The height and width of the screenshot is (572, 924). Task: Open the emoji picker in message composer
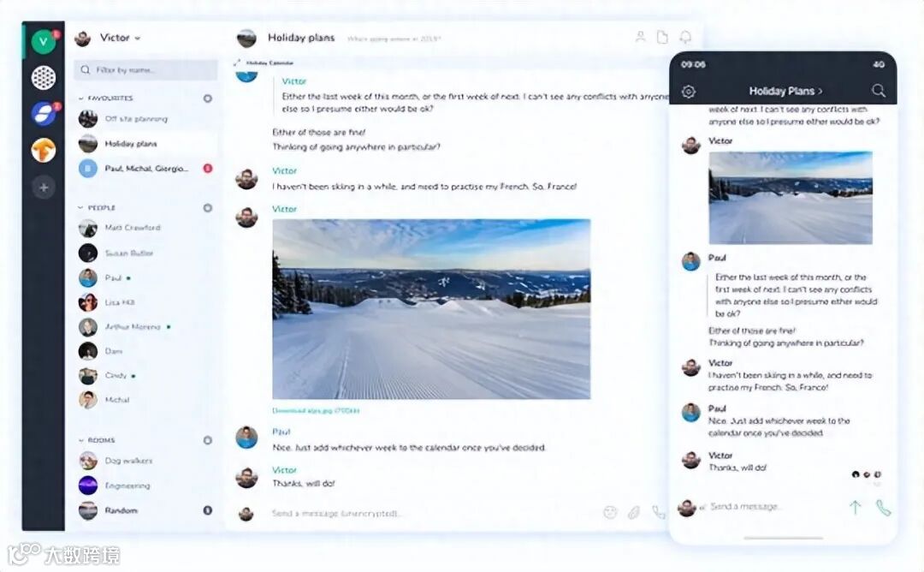point(610,512)
